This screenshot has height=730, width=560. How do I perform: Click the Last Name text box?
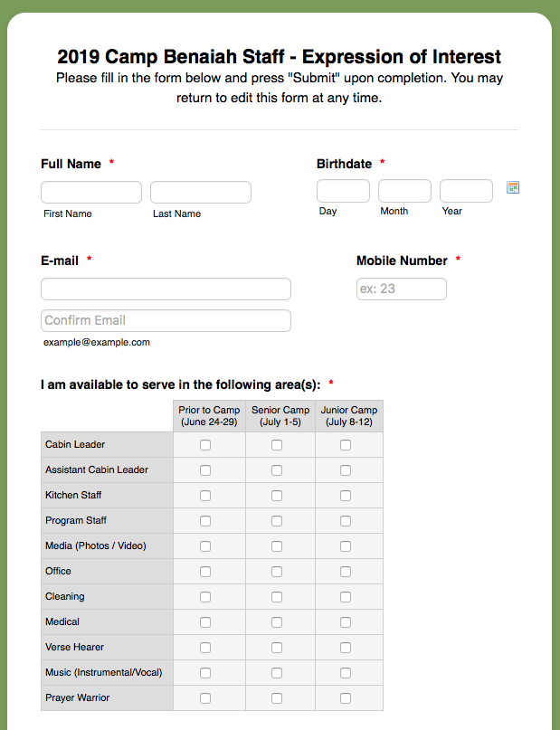(201, 192)
